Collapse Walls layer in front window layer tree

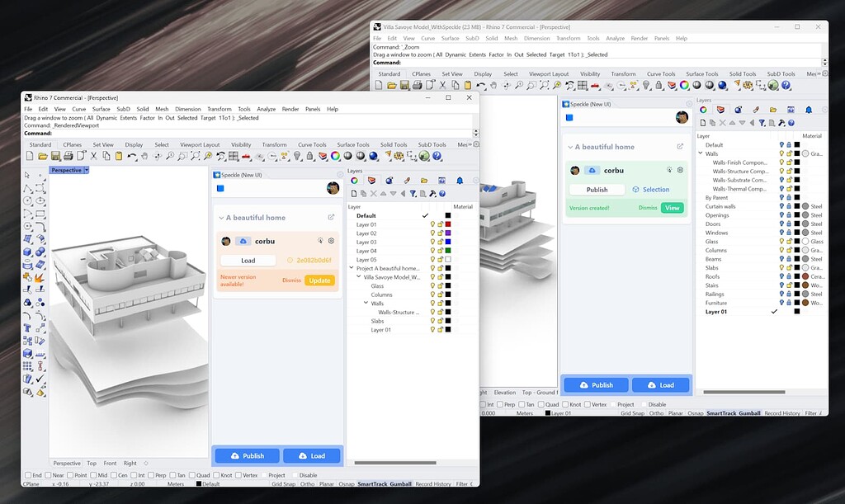click(x=366, y=304)
